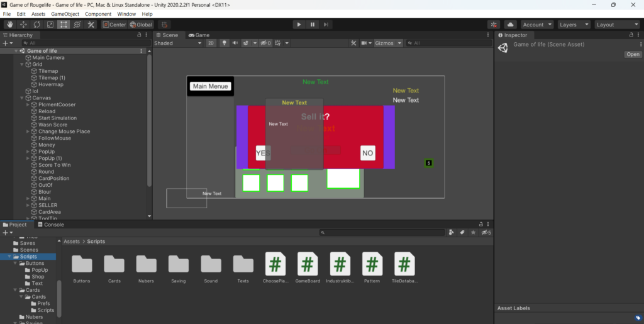Click the Step frame button
Screen dimensions: 644x324
[326, 25]
